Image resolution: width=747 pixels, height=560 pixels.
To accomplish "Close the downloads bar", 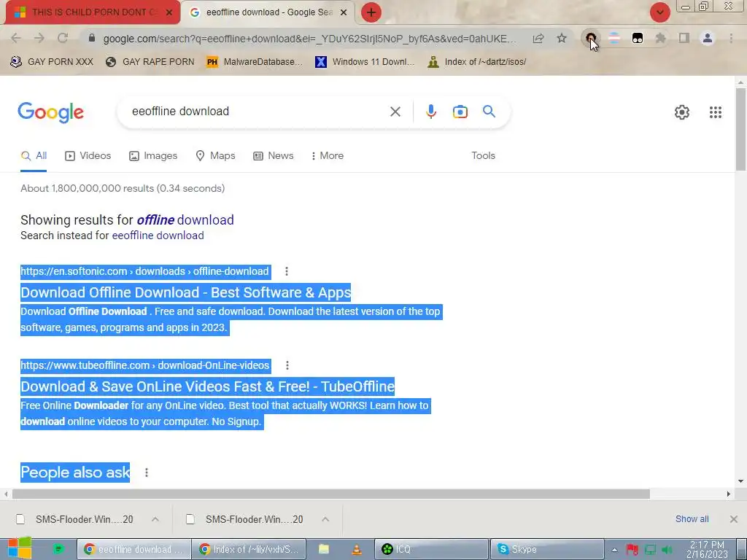I will click(x=734, y=519).
